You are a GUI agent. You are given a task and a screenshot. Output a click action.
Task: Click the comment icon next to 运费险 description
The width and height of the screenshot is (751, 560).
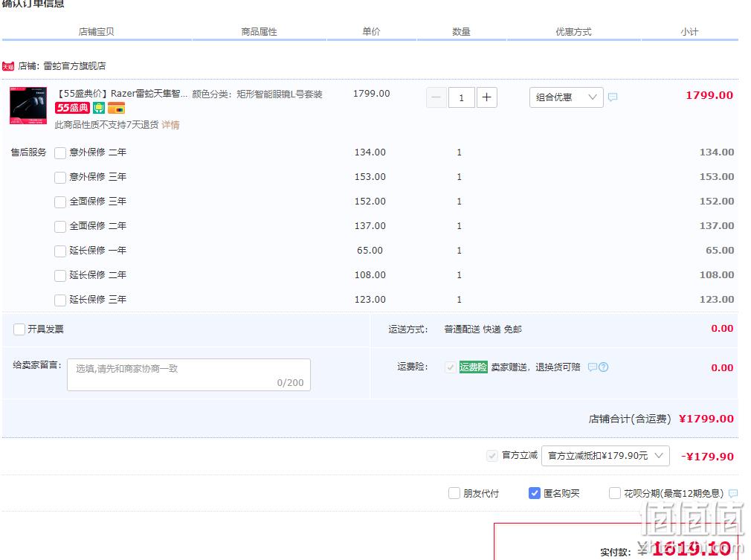(x=593, y=367)
